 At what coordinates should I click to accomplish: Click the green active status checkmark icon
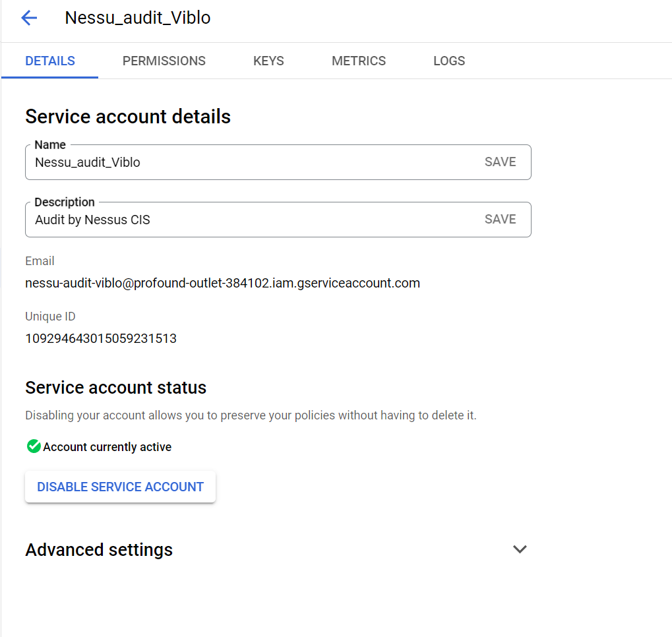(34, 446)
